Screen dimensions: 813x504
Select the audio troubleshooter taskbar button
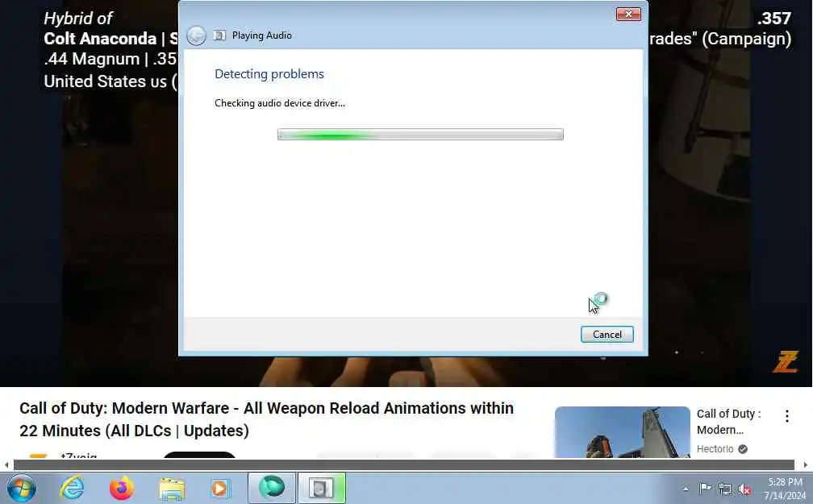tap(322, 487)
